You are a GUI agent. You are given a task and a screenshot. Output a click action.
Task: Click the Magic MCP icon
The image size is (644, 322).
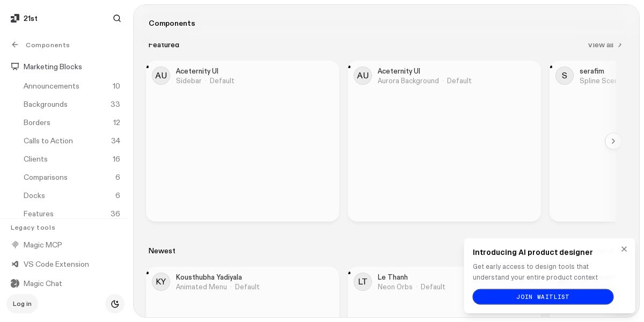[x=15, y=245]
